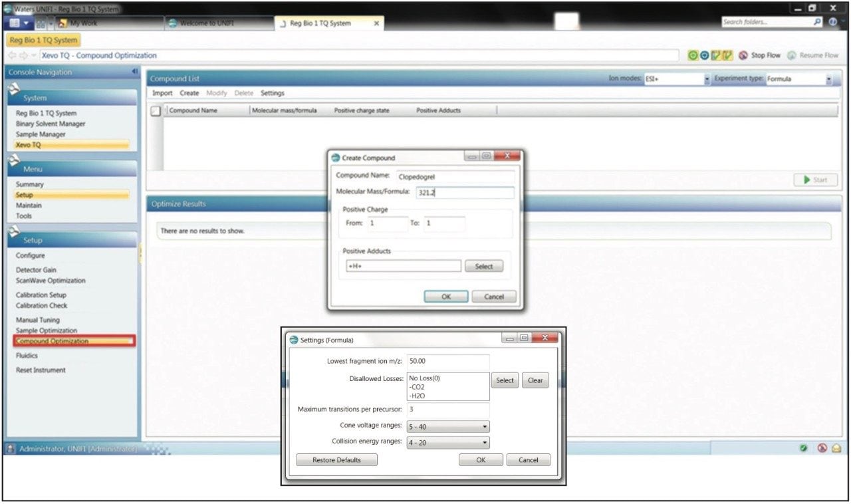The image size is (851, 504).
Task: Click the red stop icon in status bar
Action: pyautogui.click(x=822, y=448)
